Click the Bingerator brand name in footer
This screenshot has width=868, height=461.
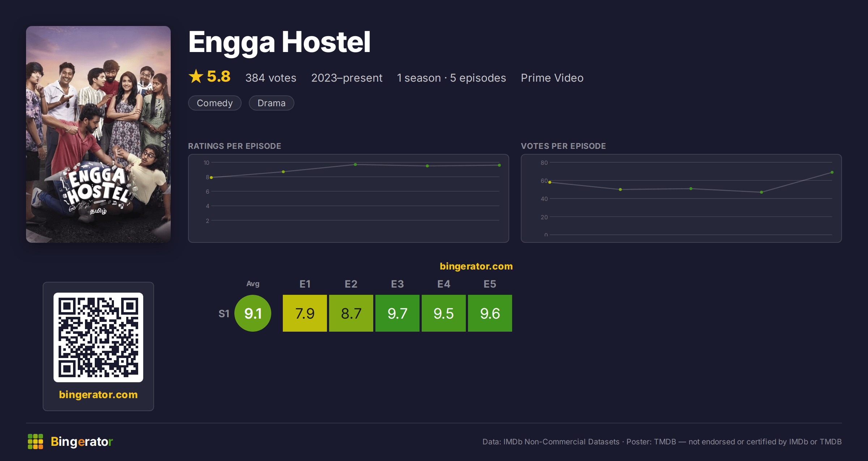coord(82,441)
